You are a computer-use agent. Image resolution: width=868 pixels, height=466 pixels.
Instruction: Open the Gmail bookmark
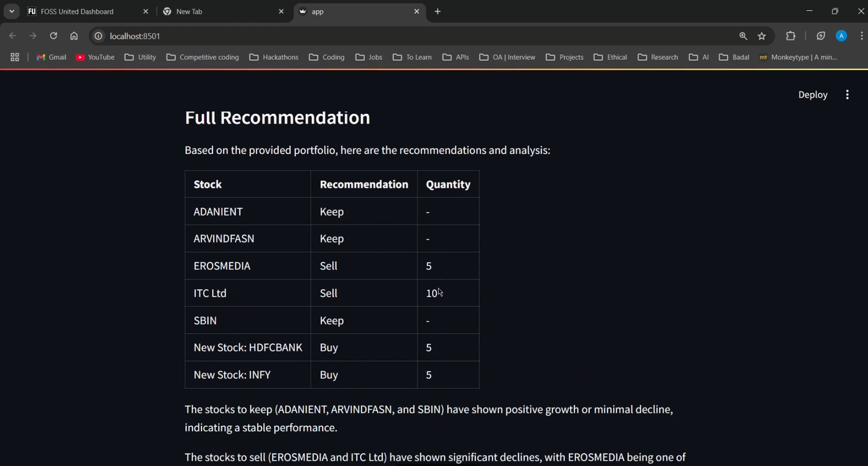[52, 57]
